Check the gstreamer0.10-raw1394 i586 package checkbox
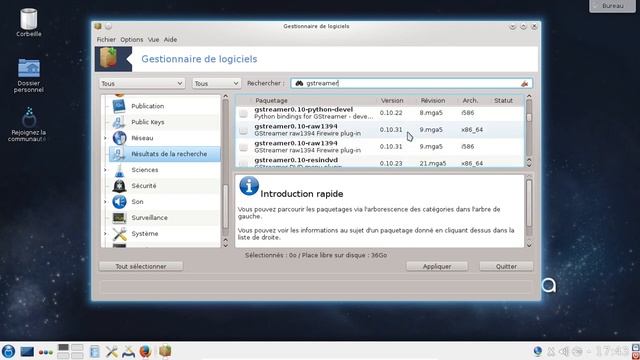The height and width of the screenshot is (360, 640). (243, 147)
